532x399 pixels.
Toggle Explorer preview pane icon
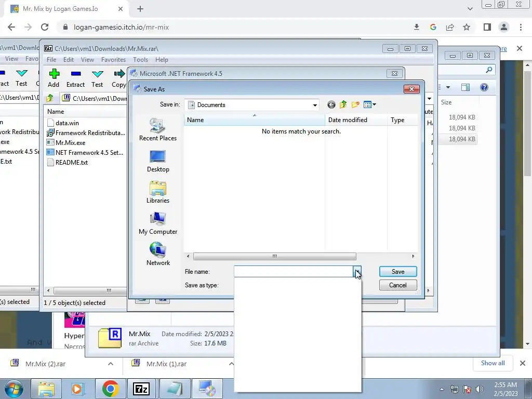(x=465, y=87)
